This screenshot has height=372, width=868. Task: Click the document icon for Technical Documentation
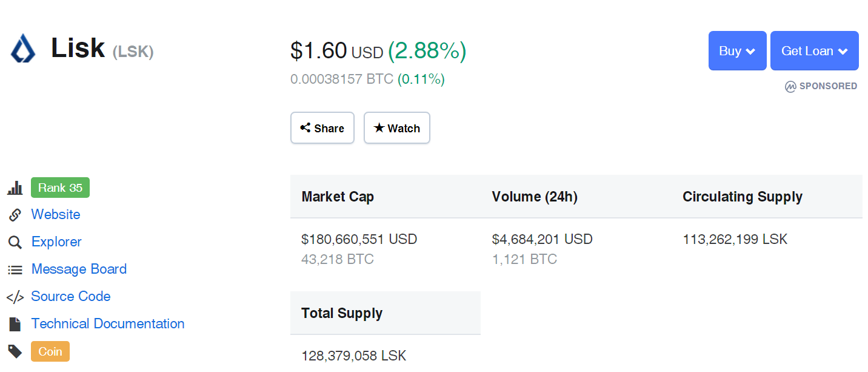(15, 324)
